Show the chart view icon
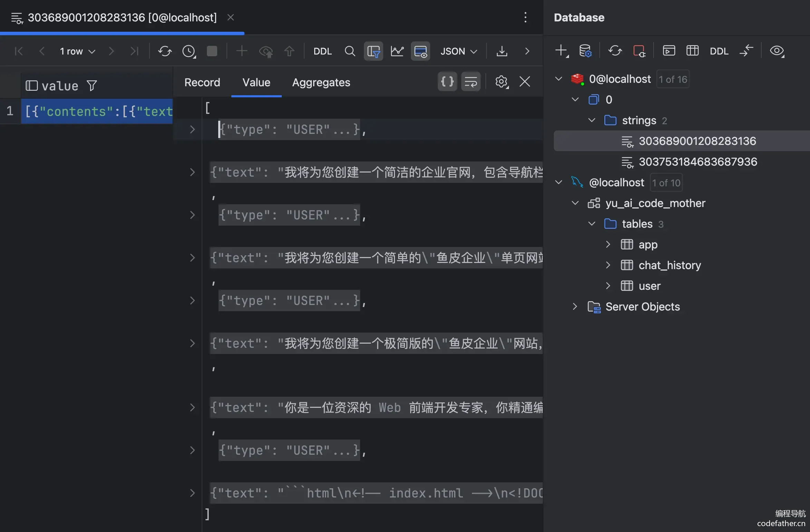 pos(397,51)
